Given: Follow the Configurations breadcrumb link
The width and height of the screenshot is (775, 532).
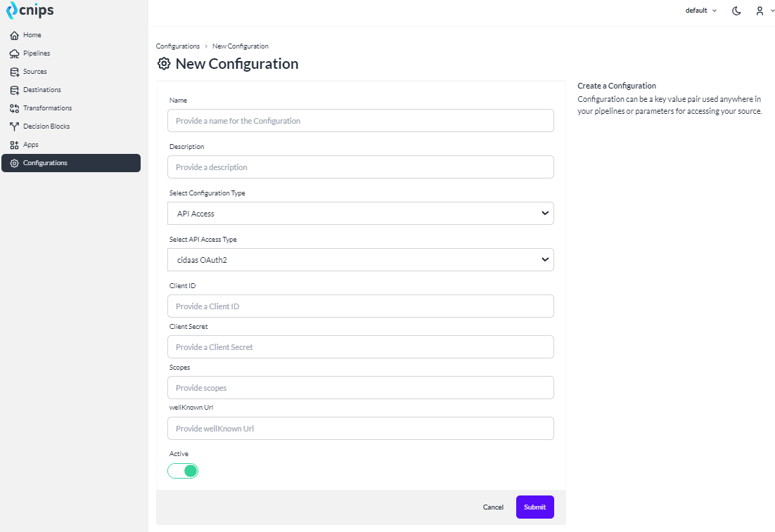Looking at the screenshot, I should [x=178, y=46].
